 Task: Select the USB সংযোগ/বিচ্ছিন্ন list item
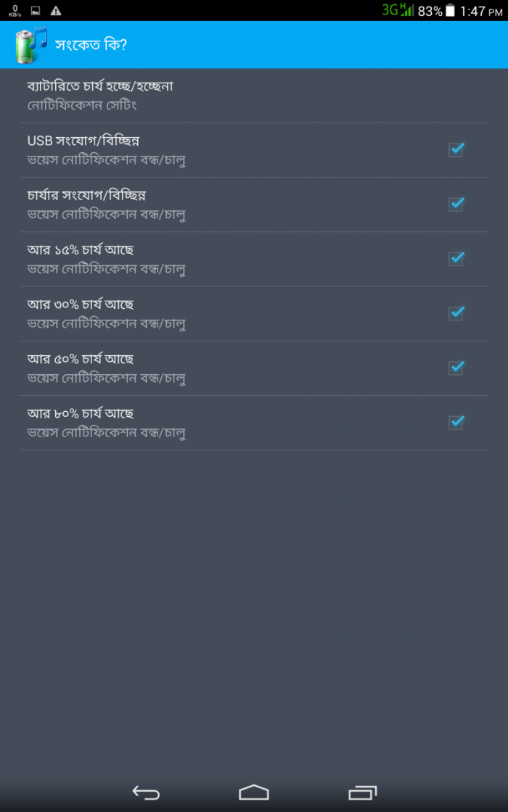click(218, 150)
